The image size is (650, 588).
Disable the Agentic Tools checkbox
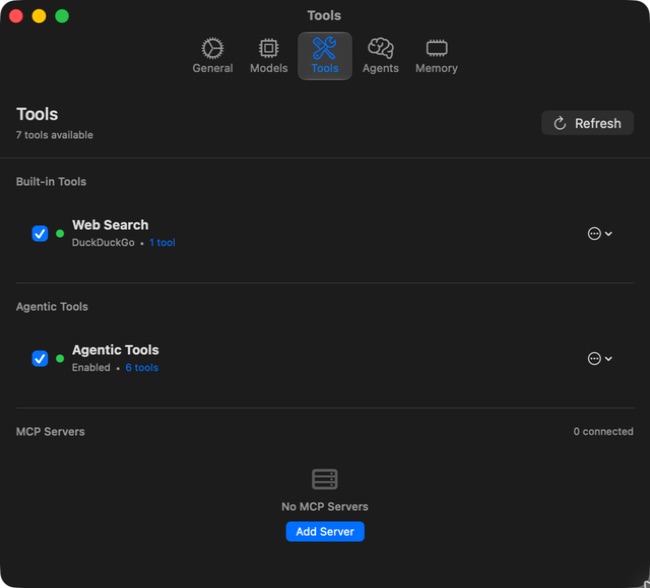(40, 358)
